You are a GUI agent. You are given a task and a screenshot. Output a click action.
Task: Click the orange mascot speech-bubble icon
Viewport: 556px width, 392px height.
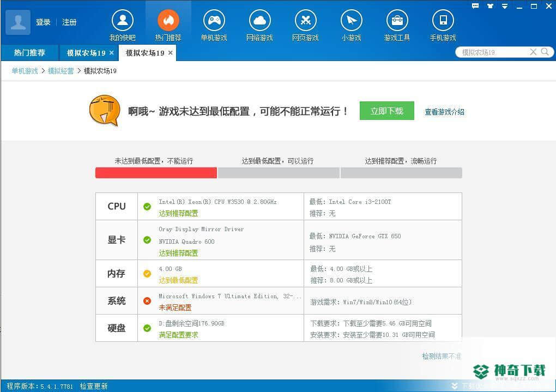pyautogui.click(x=105, y=111)
